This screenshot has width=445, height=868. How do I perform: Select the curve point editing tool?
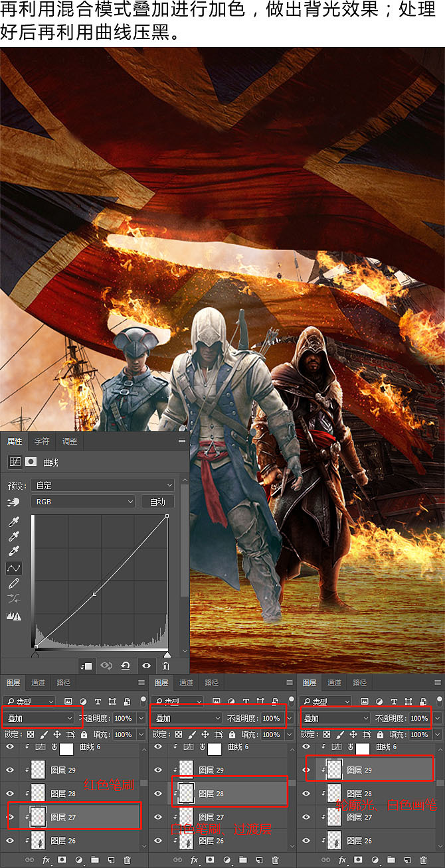[13, 568]
